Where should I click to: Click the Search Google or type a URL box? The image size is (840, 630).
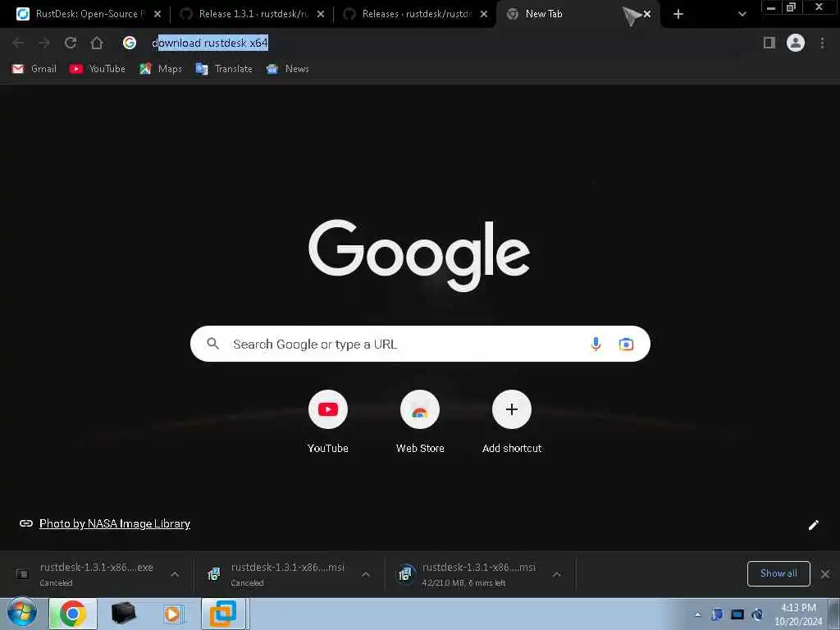click(420, 344)
